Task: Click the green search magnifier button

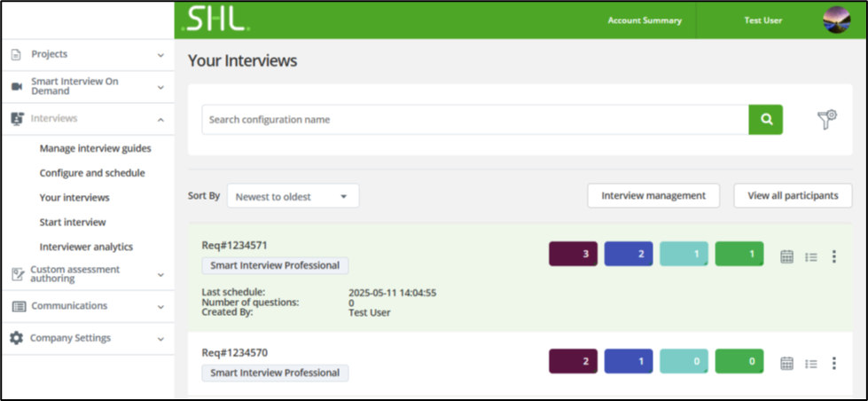Action: pos(765,120)
